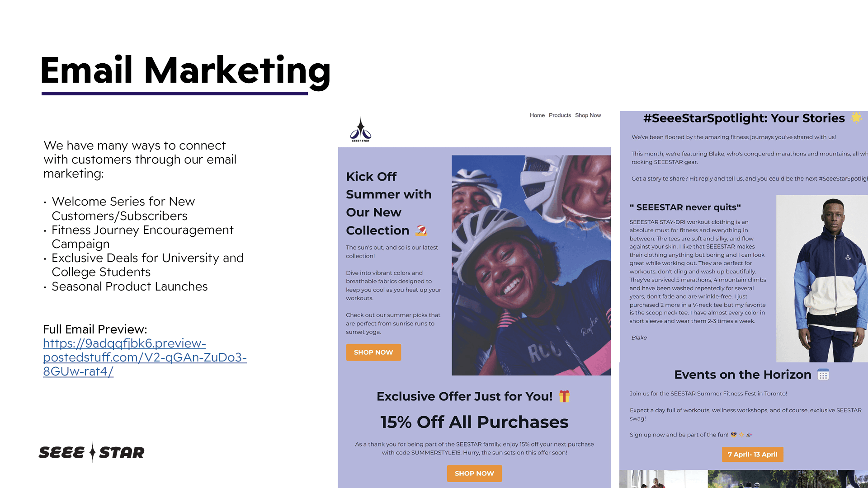Click the cyclists selfie photo
Image resolution: width=868 pixels, height=488 pixels.
click(x=531, y=265)
